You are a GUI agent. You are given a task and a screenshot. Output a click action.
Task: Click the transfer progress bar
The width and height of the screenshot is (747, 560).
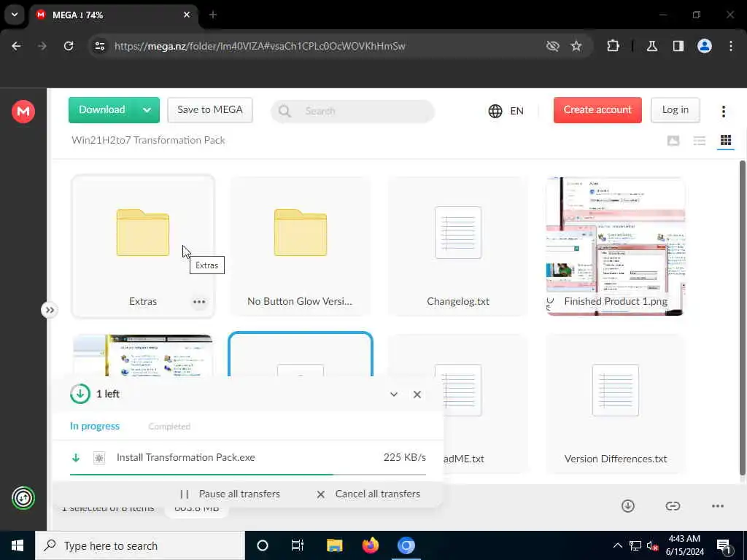[x=248, y=475]
